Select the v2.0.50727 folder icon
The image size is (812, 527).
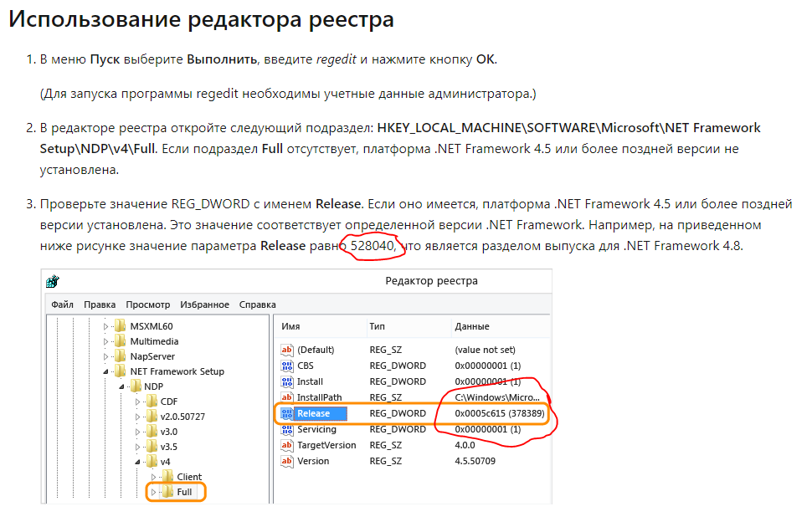coord(152,416)
